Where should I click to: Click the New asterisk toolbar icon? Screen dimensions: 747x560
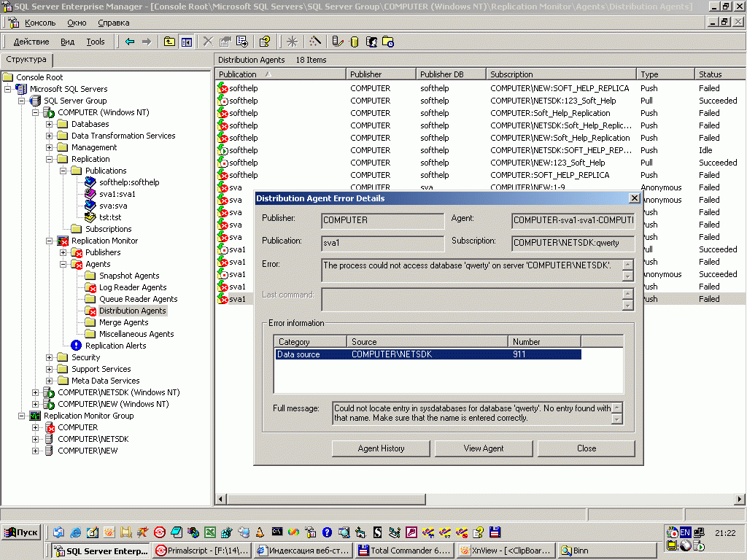(x=292, y=42)
